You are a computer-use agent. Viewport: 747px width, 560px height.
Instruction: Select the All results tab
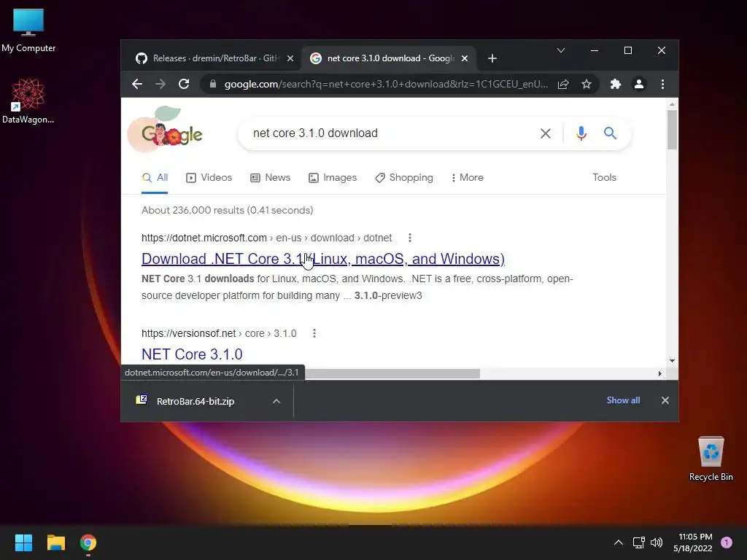coord(155,178)
